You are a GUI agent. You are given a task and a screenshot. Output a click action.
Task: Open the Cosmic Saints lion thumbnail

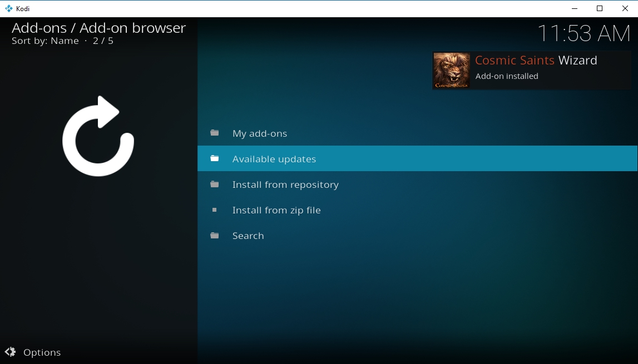coord(451,70)
